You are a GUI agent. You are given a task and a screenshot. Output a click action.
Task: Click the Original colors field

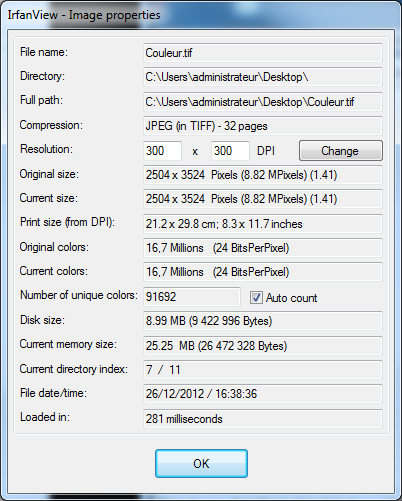click(263, 248)
